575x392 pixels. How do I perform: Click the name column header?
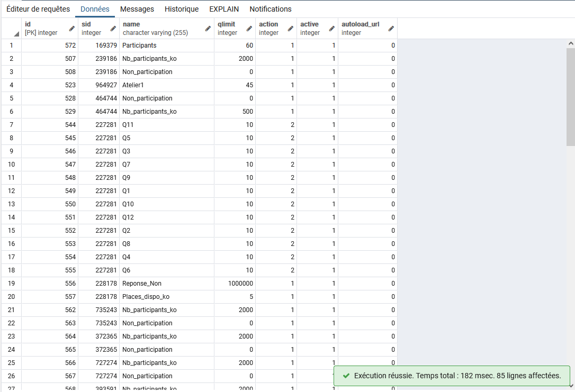[161, 29]
